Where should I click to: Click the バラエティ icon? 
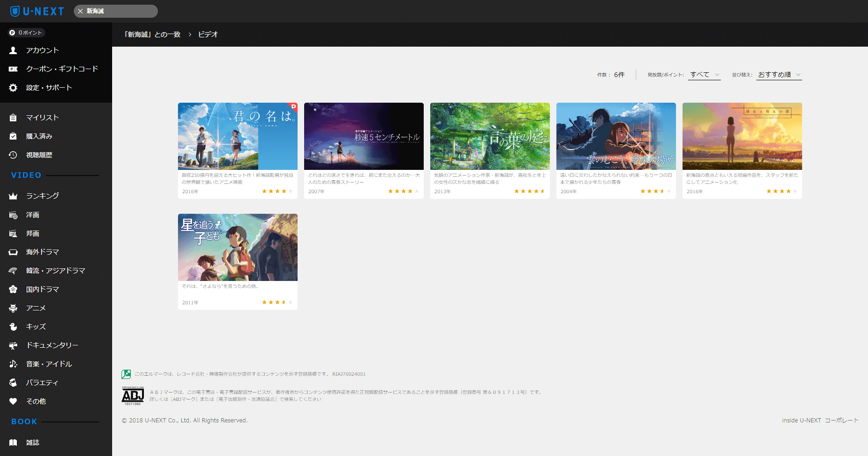click(x=13, y=383)
